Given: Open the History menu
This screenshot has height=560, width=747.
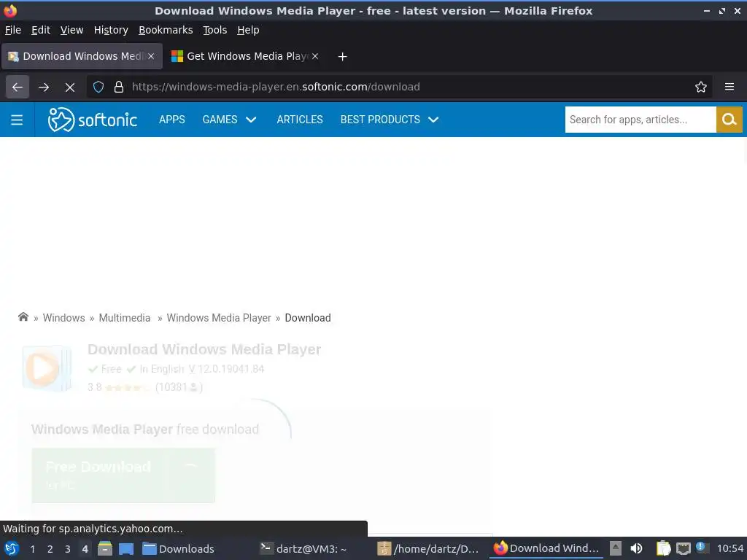Looking at the screenshot, I should [x=111, y=30].
